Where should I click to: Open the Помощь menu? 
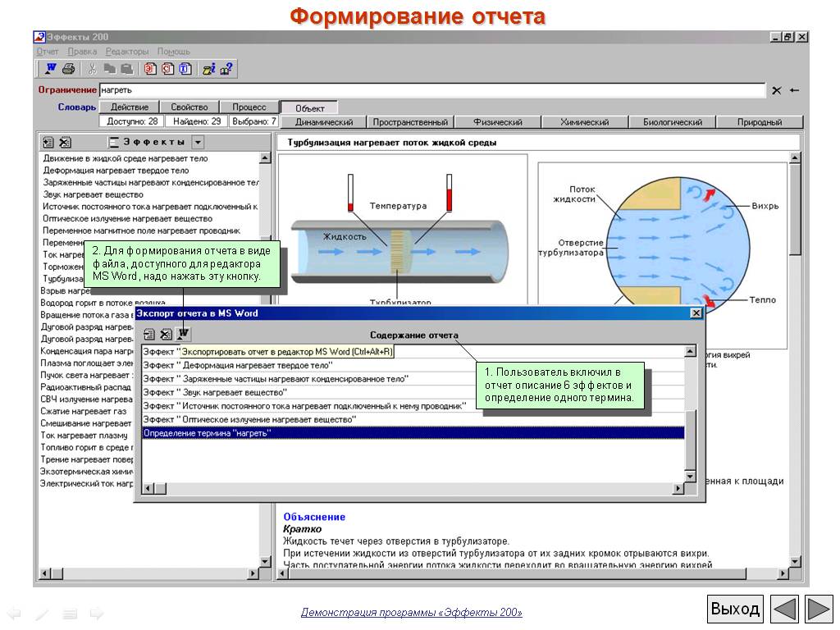click(174, 52)
